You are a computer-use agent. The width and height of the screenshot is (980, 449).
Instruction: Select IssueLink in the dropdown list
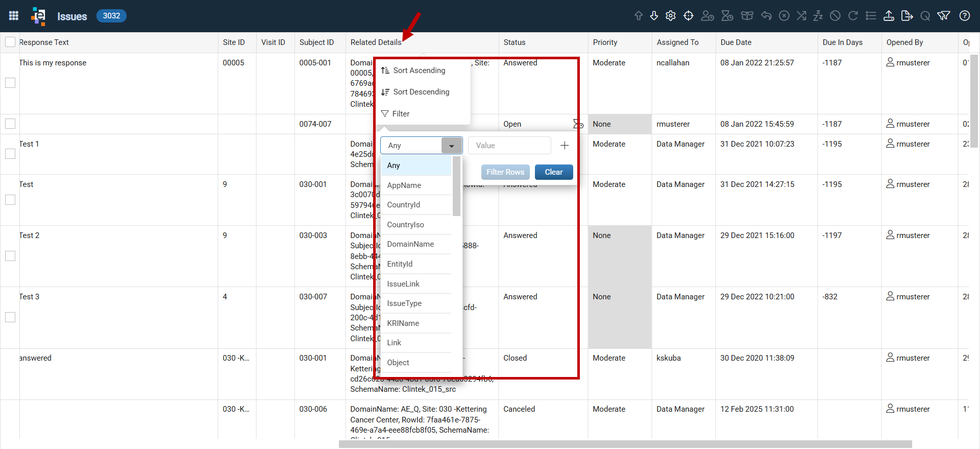[x=416, y=284]
